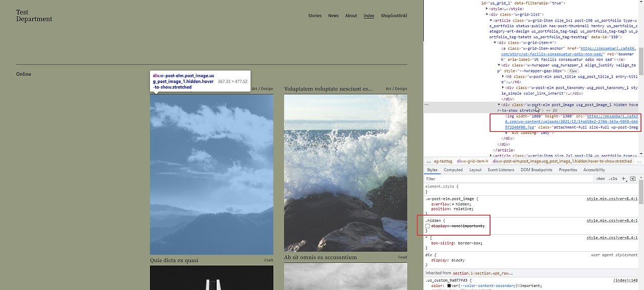Click the new style rule plus icon
This screenshot has width=644, height=290.
[x=623, y=179]
